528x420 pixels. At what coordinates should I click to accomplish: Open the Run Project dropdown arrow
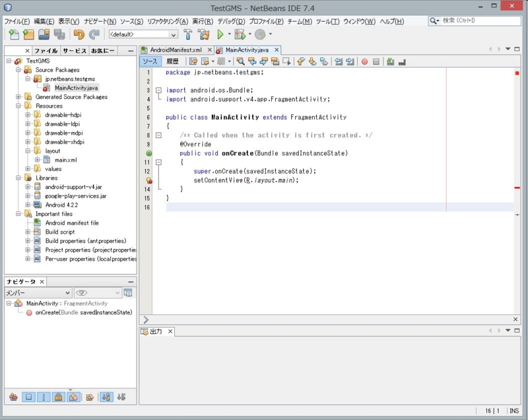(229, 34)
